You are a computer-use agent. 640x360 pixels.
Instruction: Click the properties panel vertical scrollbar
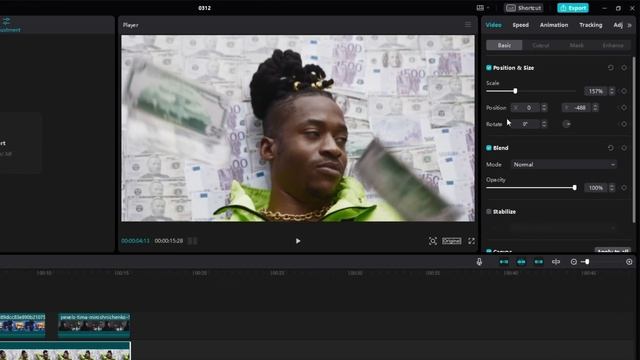tap(634, 140)
